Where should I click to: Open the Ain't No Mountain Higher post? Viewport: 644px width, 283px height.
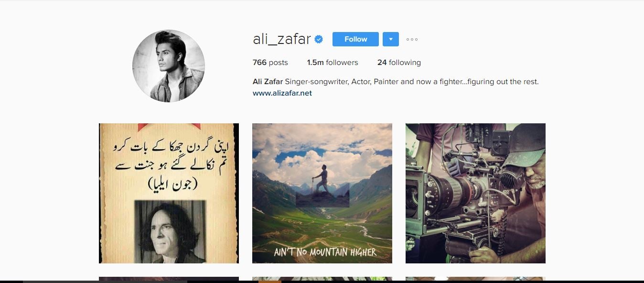tap(322, 193)
